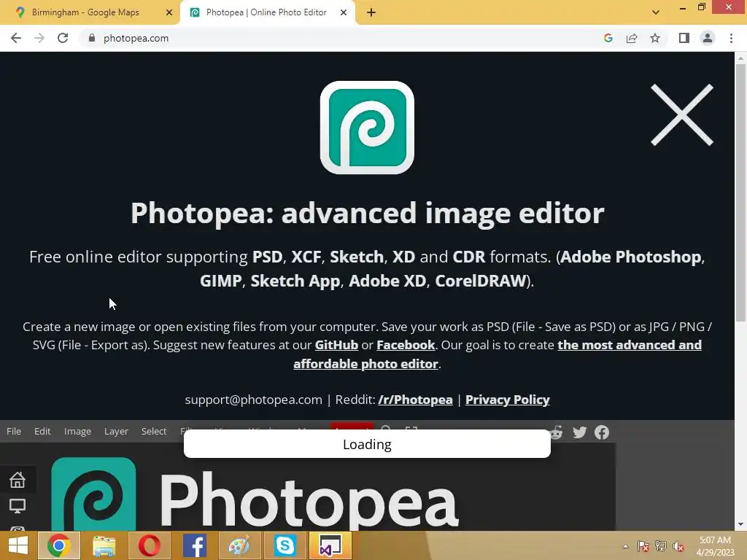Open the Select menu
The height and width of the screenshot is (560, 747).
tap(154, 431)
